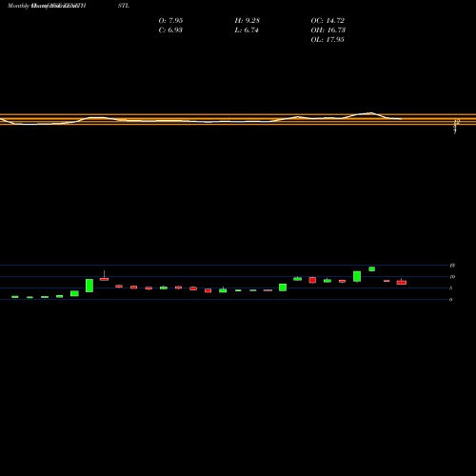
Task: Click the 10 label on the price axis
Action: point(452,277)
